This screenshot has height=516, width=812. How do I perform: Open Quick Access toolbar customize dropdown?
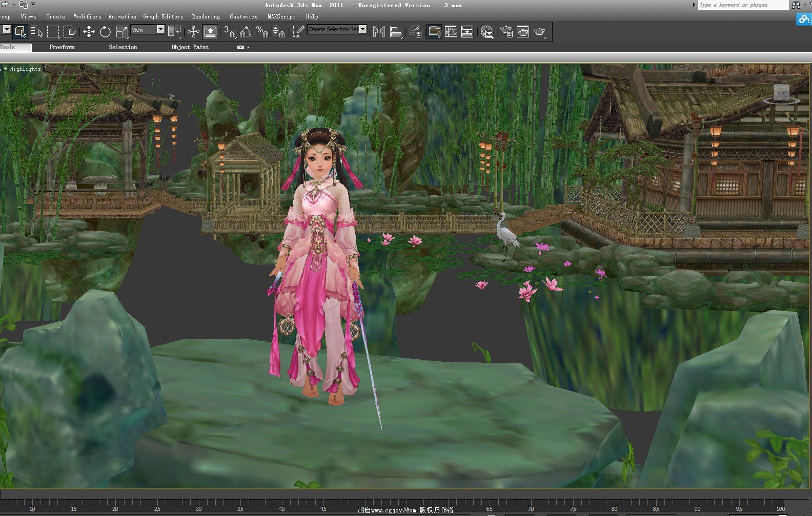point(33,4)
